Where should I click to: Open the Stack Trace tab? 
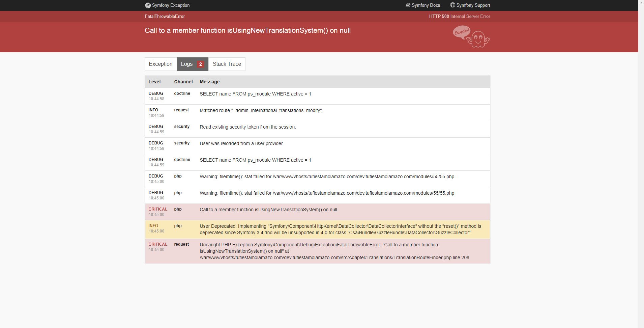(227, 64)
